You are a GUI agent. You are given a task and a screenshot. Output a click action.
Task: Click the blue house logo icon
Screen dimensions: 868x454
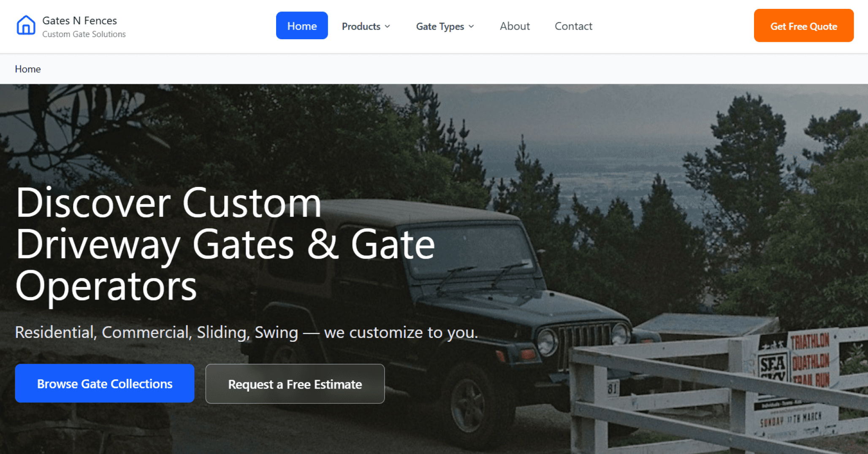26,25
